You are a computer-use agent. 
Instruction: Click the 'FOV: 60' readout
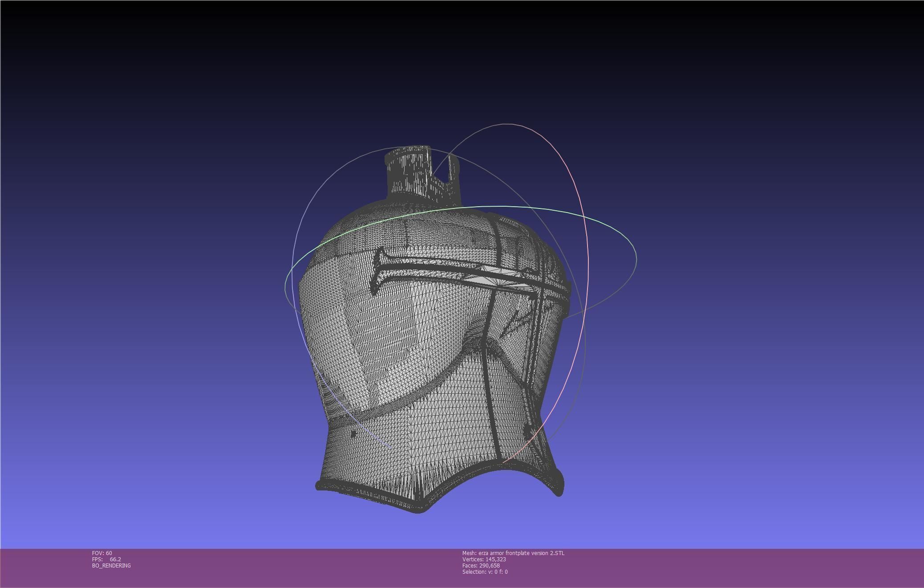[x=102, y=553]
